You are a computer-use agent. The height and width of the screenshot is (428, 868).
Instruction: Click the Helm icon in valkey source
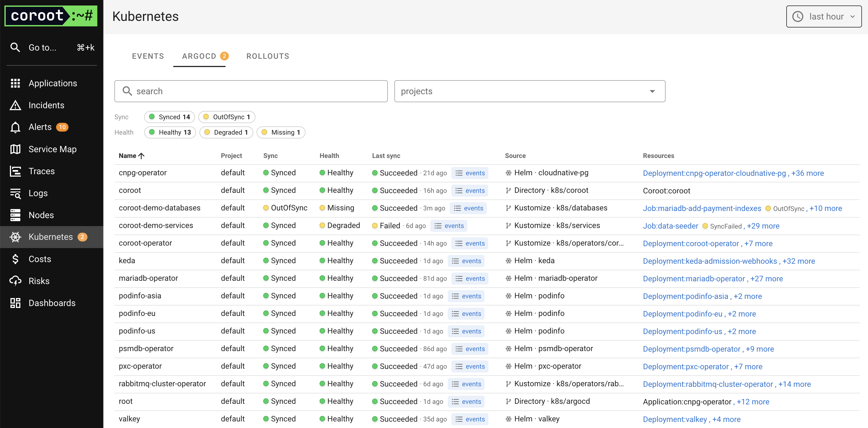(x=509, y=419)
